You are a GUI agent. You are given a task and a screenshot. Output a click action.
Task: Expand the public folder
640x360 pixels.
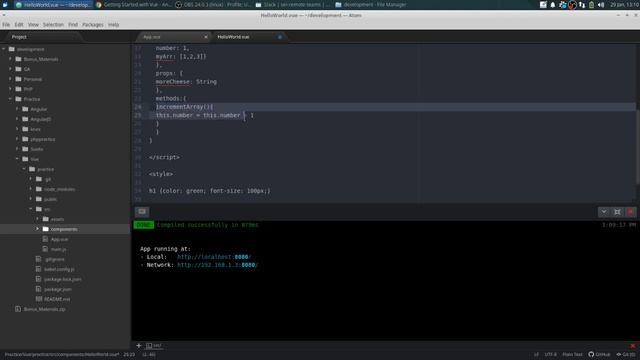tap(31, 199)
